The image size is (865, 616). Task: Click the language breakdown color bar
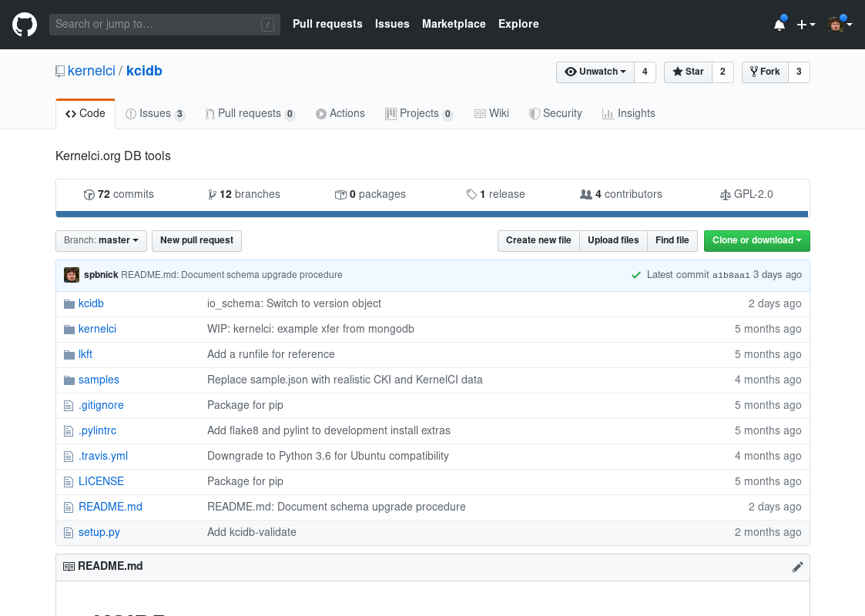coord(432,214)
